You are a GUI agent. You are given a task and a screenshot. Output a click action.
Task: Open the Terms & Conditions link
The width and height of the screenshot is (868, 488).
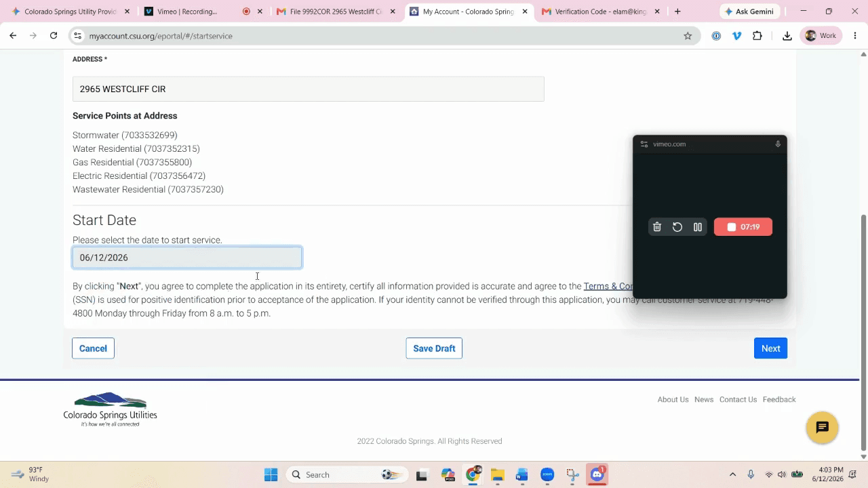click(608, 286)
